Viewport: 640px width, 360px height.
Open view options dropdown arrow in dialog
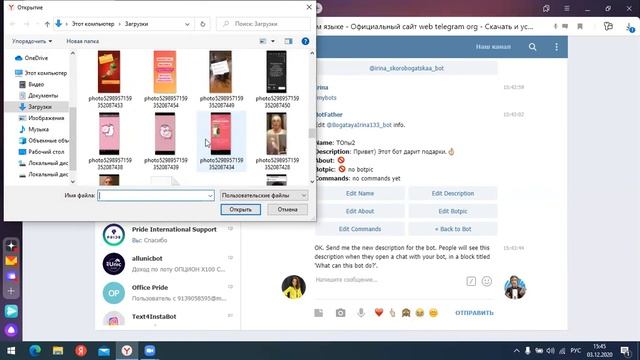(x=273, y=41)
